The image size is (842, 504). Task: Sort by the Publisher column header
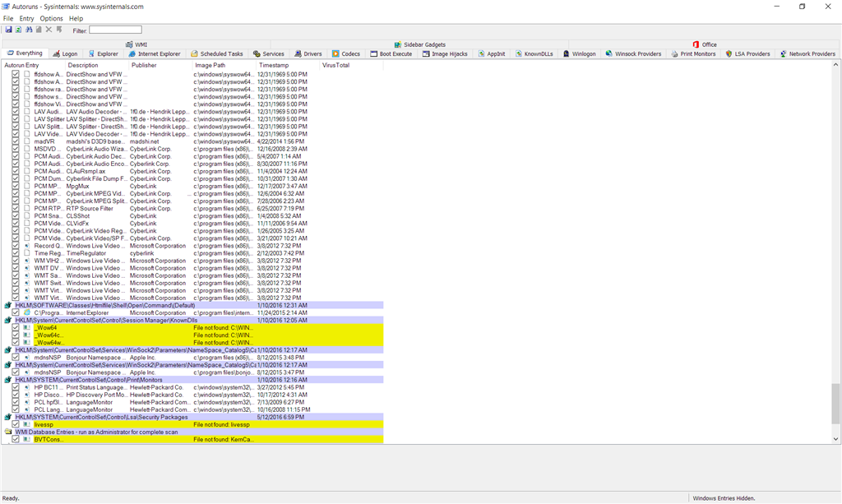pyautogui.click(x=160, y=65)
